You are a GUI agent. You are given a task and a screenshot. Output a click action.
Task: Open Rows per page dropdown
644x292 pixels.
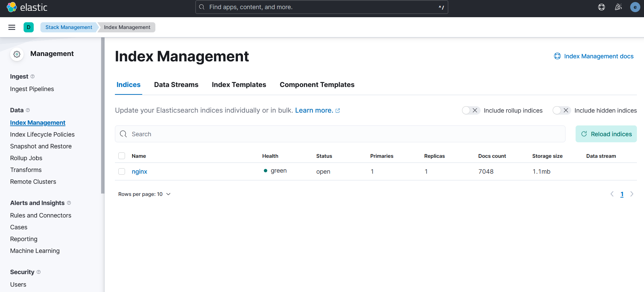pos(144,194)
